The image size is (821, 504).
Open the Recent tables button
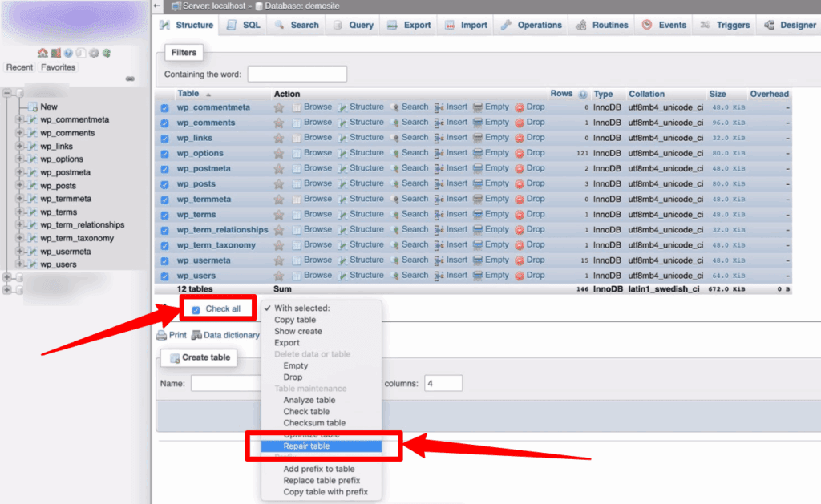(19, 67)
